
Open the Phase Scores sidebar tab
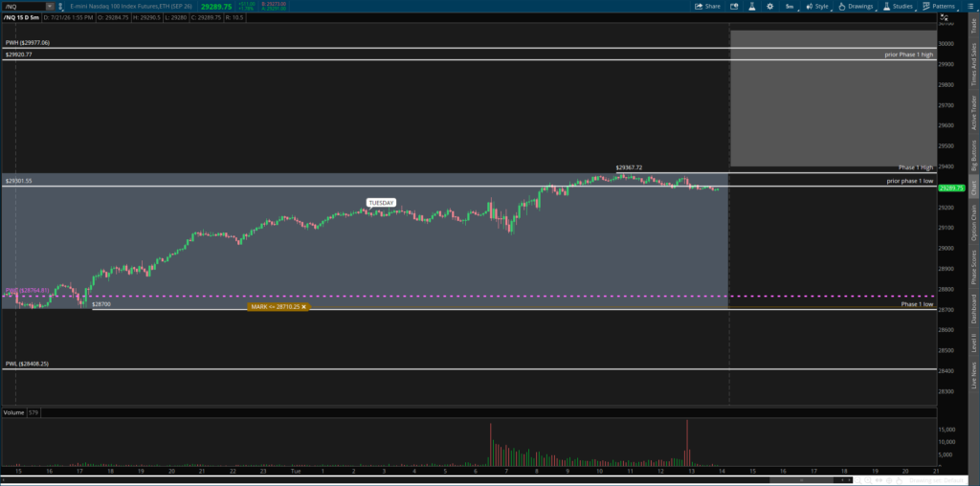[973, 267]
